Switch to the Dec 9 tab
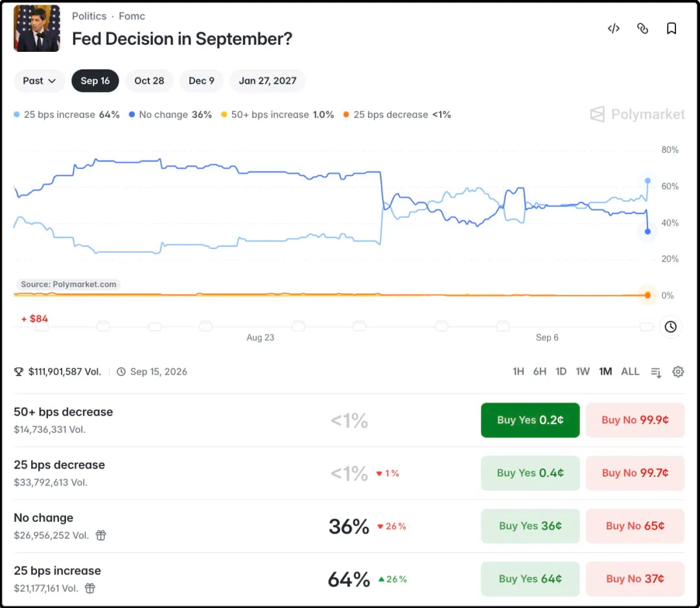This screenshot has width=700, height=608. click(202, 81)
